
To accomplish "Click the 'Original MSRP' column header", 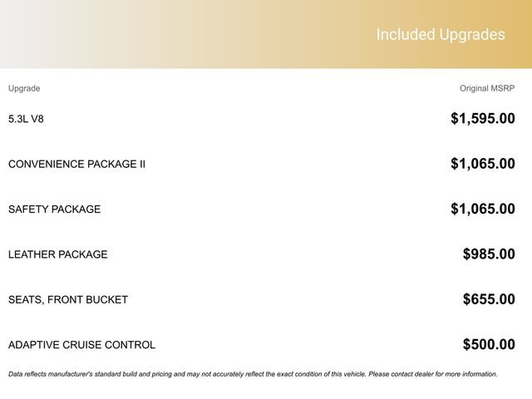I will click(x=487, y=88).
